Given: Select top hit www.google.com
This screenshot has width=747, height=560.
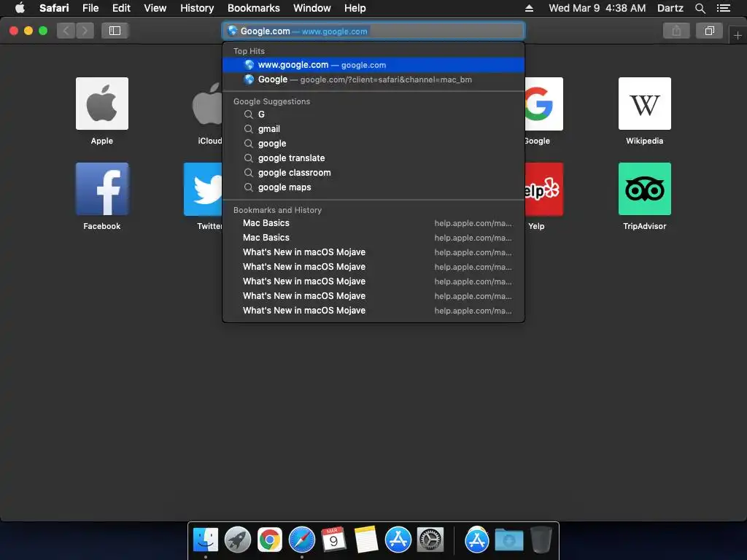Looking at the screenshot, I should pos(373,65).
